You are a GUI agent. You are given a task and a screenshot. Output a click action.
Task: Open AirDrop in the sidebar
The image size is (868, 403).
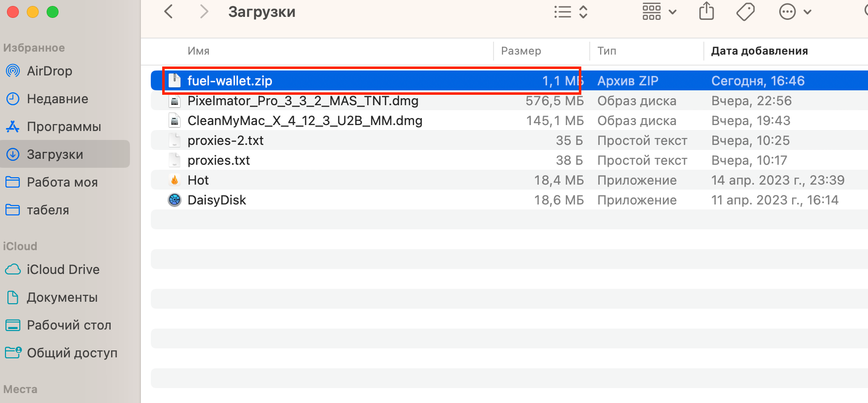click(65, 71)
